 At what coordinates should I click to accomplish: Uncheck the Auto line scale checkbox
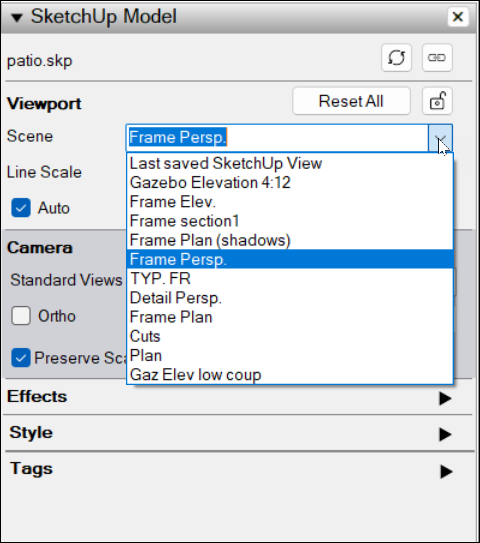click(21, 208)
